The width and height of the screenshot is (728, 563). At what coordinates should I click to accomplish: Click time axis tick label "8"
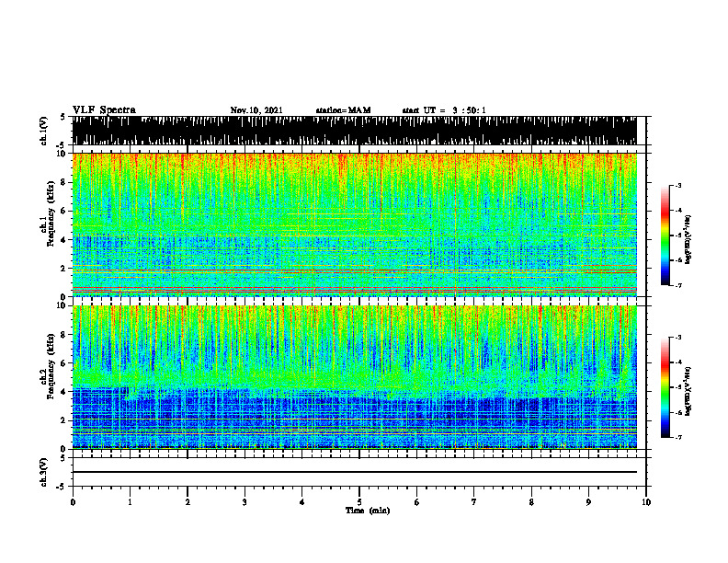point(531,502)
